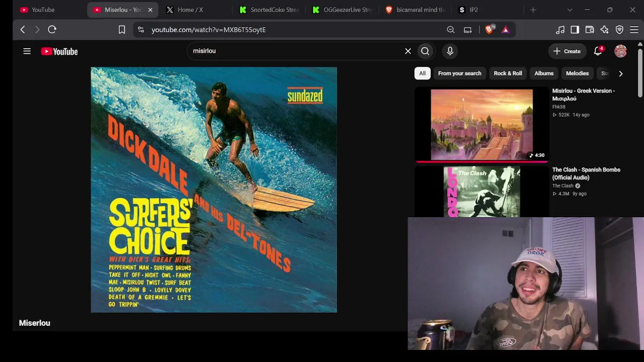Click the 4:30 duration badge
Viewport: 644px width, 362px height.
coord(537,155)
